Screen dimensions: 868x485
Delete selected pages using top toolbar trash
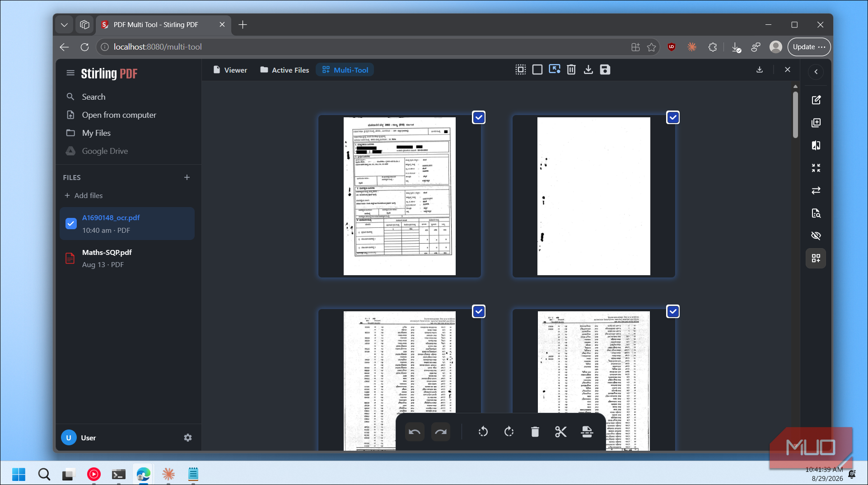pos(571,69)
